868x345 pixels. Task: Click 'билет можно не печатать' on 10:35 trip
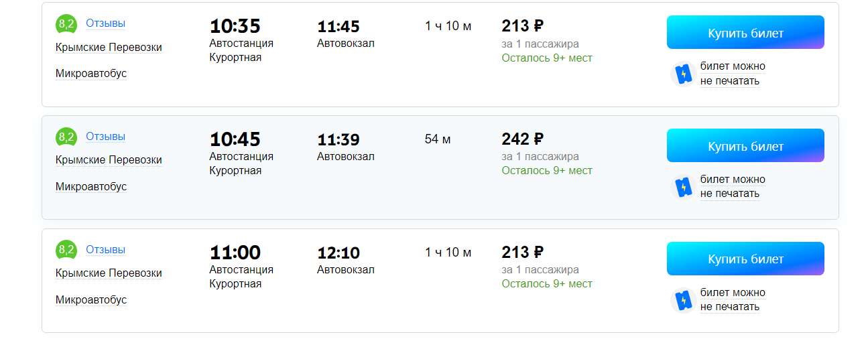732,74
